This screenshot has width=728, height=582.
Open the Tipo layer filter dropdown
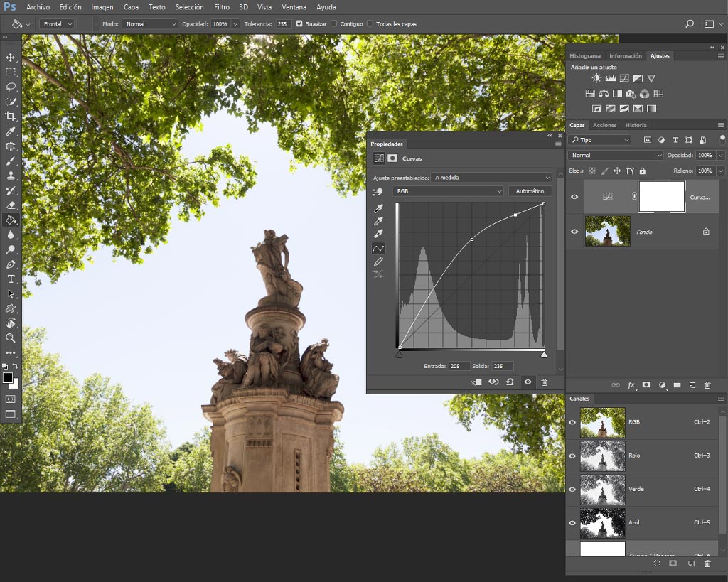[x=600, y=140]
